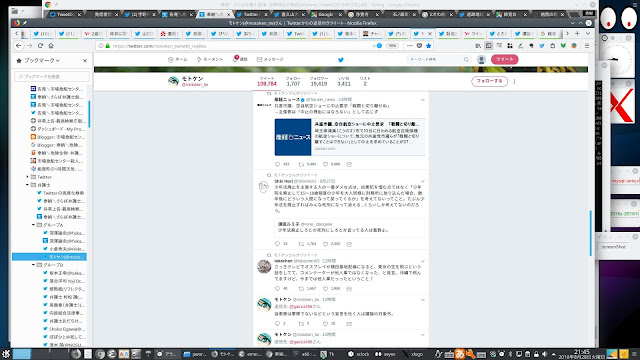
Task: Close the bookmarks sidebar
Action: (85, 60)
